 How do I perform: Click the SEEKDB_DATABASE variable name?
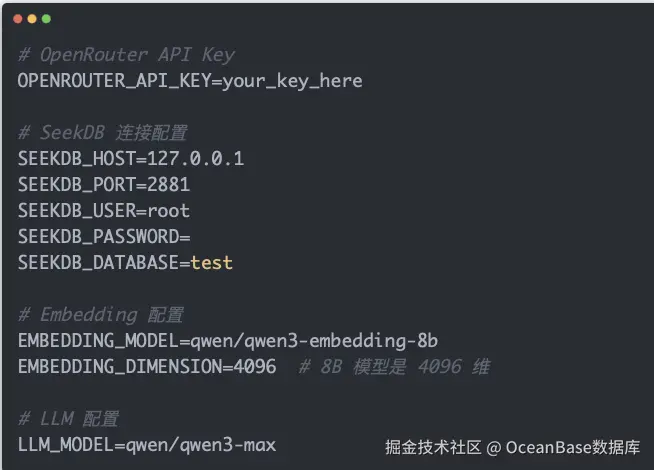pos(98,263)
